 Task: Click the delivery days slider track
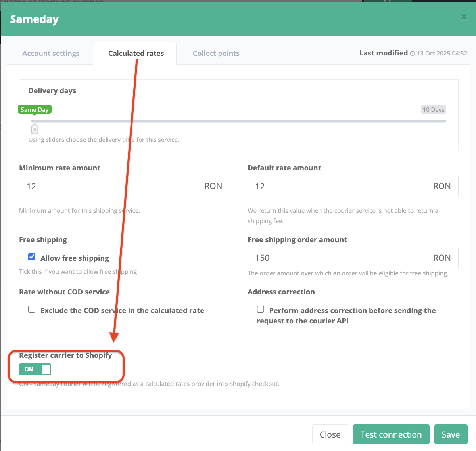pos(239,121)
